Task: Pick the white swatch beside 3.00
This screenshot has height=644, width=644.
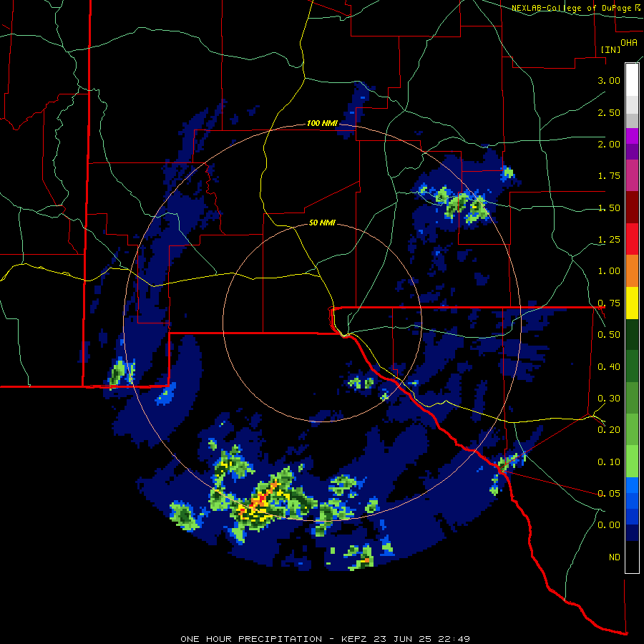Action: [632, 80]
